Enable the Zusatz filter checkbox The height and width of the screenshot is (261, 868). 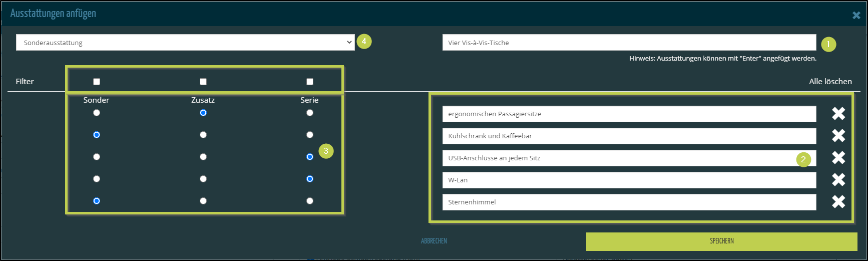pos(203,82)
